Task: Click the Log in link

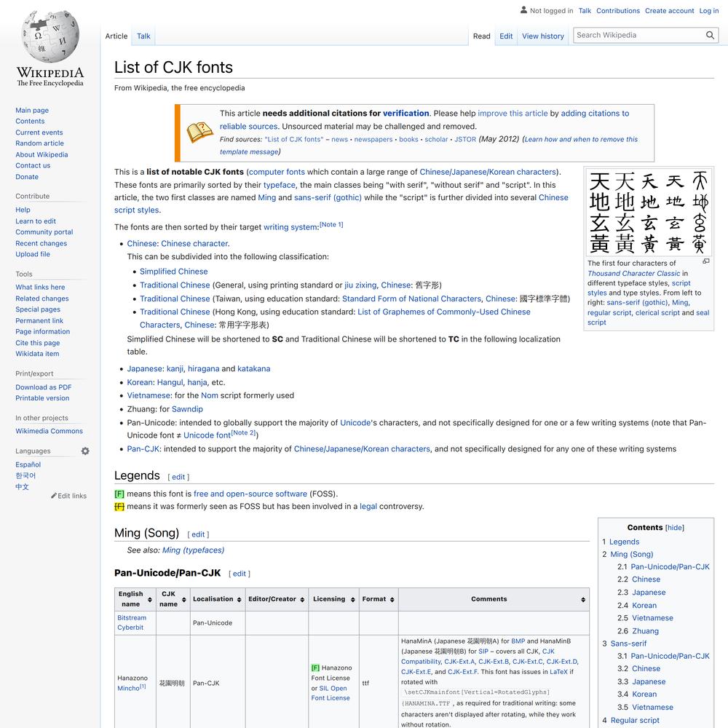Action: (709, 11)
